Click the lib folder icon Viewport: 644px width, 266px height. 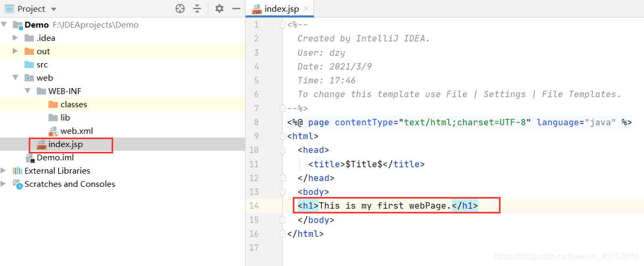pos(53,118)
